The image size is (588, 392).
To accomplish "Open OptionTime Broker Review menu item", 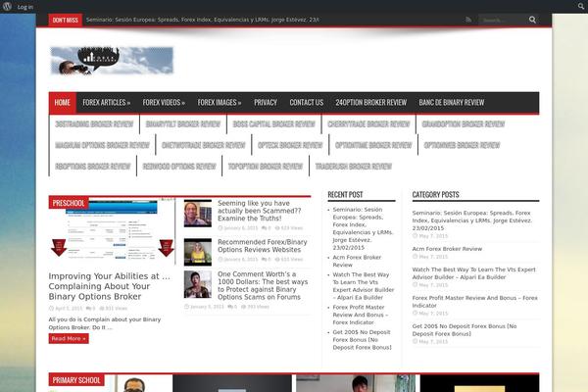I will [373, 145].
